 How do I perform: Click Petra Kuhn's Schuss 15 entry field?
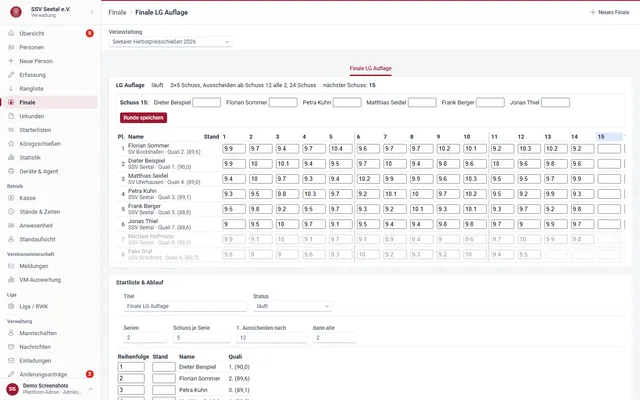[347, 102]
